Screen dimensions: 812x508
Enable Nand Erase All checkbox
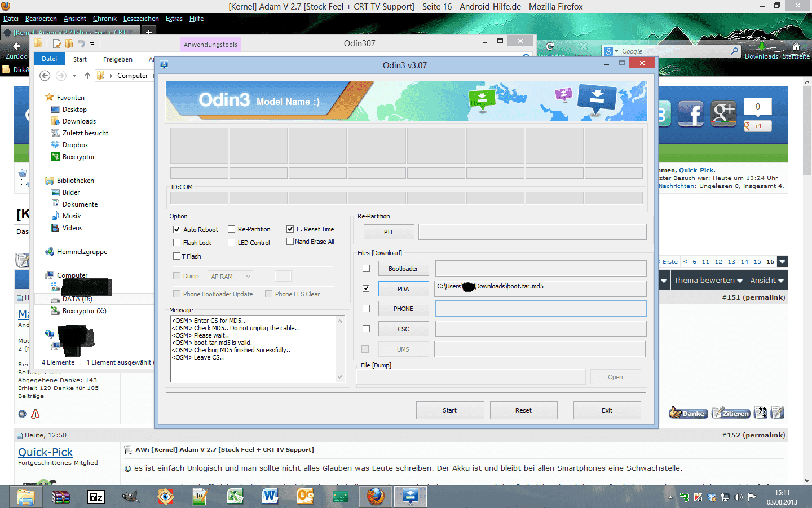pyautogui.click(x=290, y=241)
